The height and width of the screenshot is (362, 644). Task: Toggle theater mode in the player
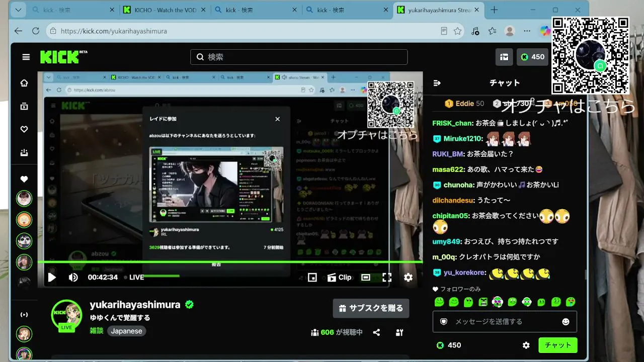coord(366,277)
